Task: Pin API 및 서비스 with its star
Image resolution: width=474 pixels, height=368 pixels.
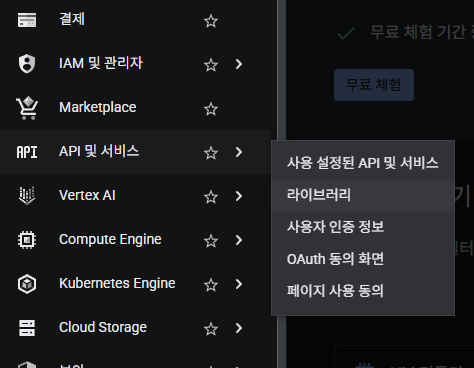Action: click(211, 153)
